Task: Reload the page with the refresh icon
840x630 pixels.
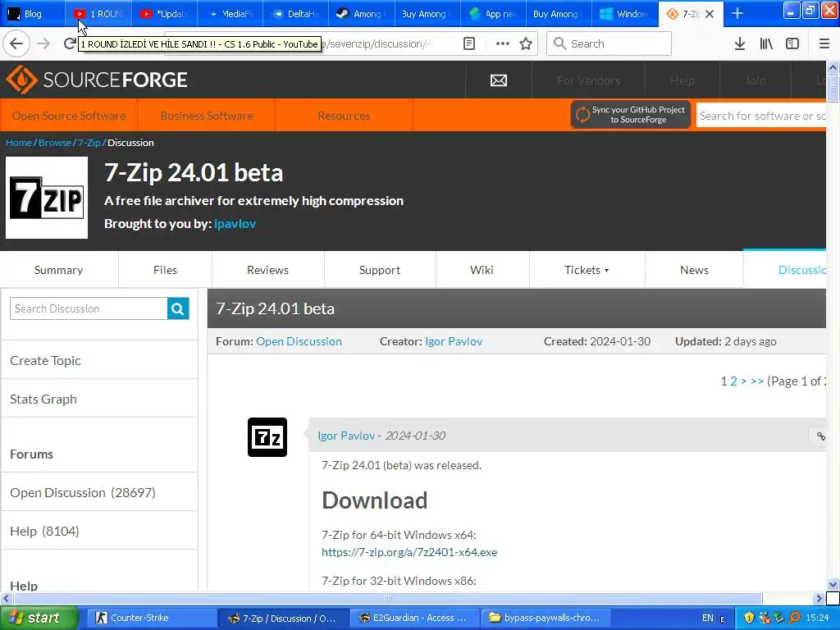Action: (69, 43)
